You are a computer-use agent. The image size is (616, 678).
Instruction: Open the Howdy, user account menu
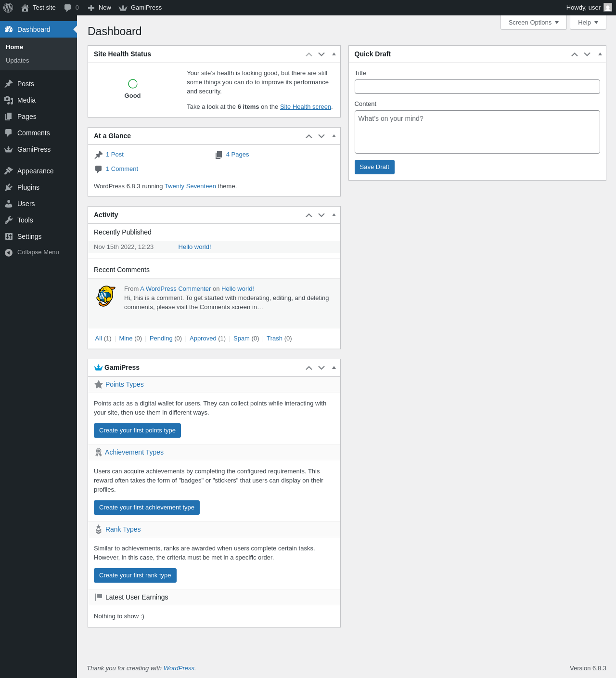[x=589, y=8]
